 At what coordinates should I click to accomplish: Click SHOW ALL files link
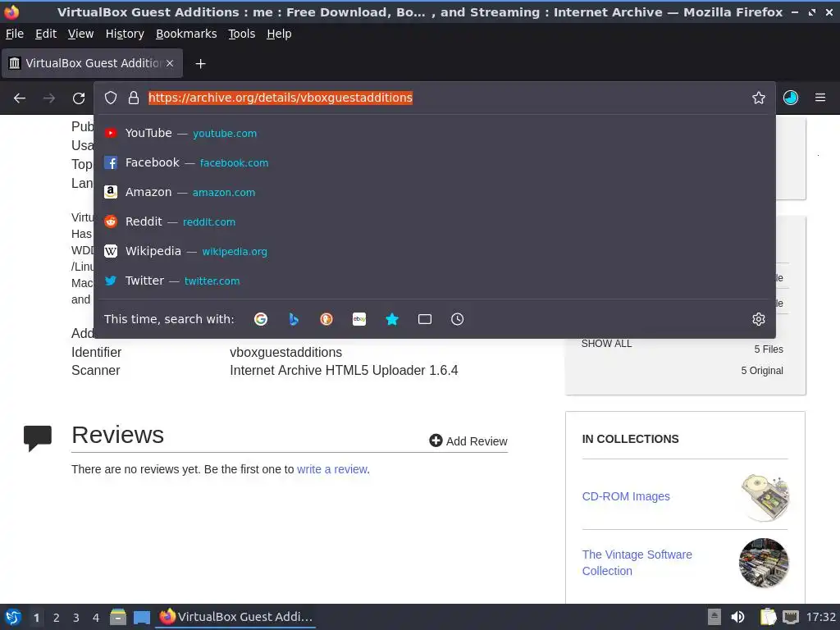coord(606,344)
